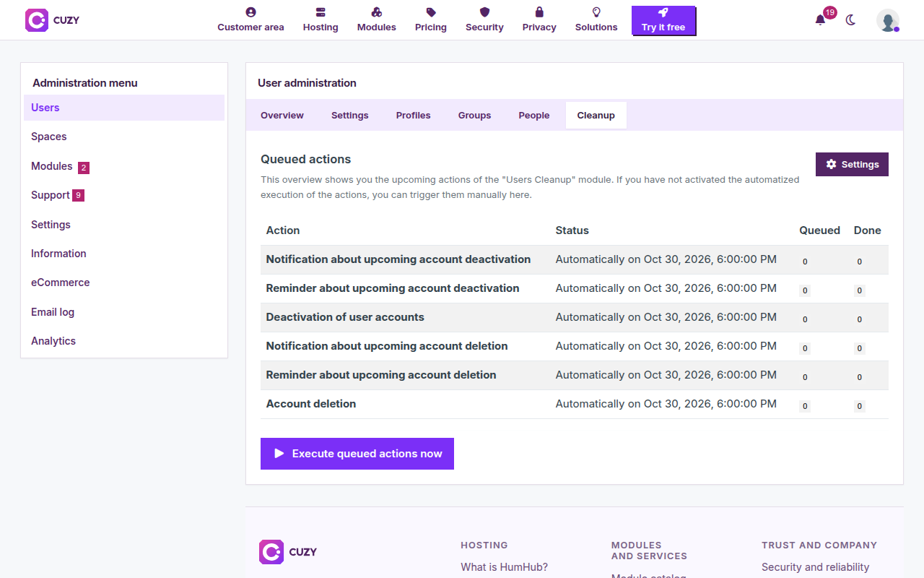
Task: Click 'Notification about upcoming account deletion' text
Action: click(387, 346)
